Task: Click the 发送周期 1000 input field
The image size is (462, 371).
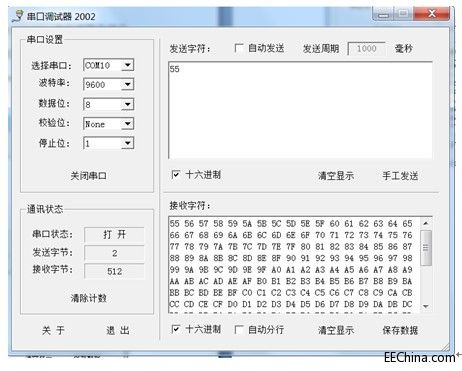Action: pyautogui.click(x=366, y=49)
